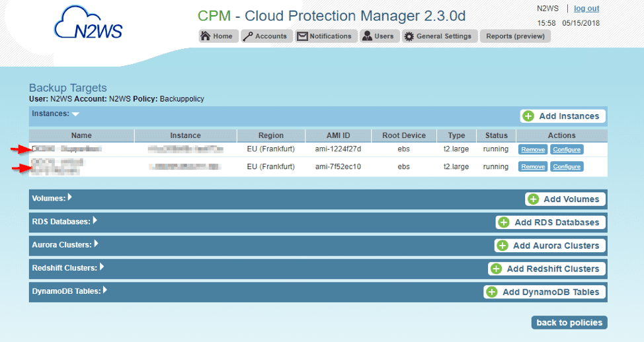Click the AMI ID column header
Image resolution: width=644 pixels, height=342 pixels.
[339, 135]
